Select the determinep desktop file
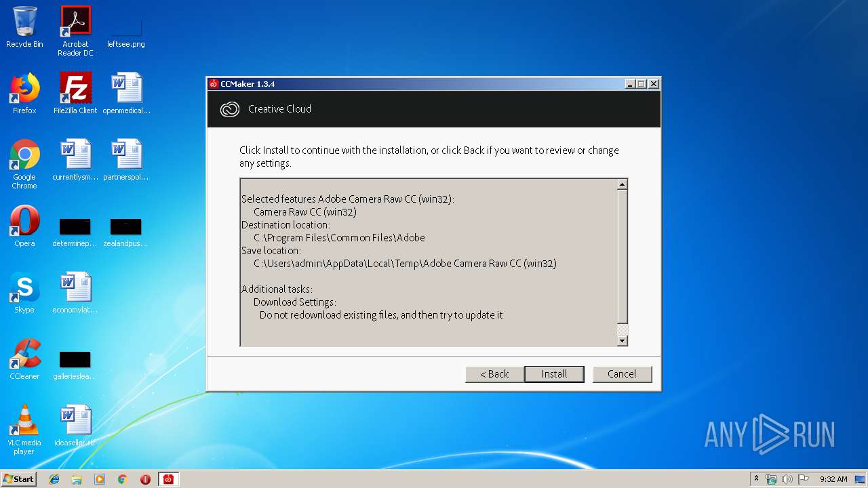The image size is (868, 488). pyautogui.click(x=75, y=232)
